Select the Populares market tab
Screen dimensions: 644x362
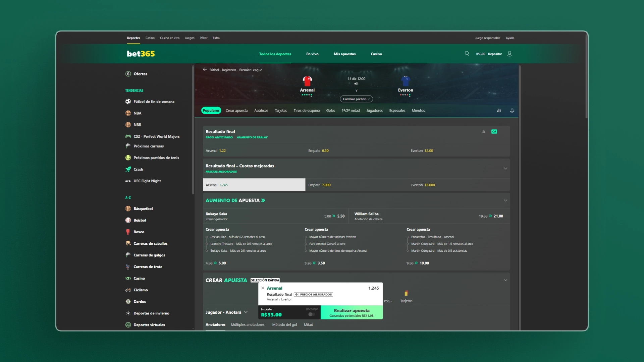click(x=211, y=111)
